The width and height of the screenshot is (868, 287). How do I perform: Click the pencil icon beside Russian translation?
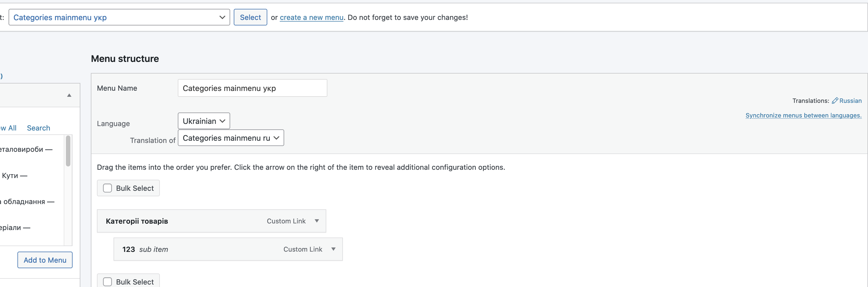pos(835,101)
